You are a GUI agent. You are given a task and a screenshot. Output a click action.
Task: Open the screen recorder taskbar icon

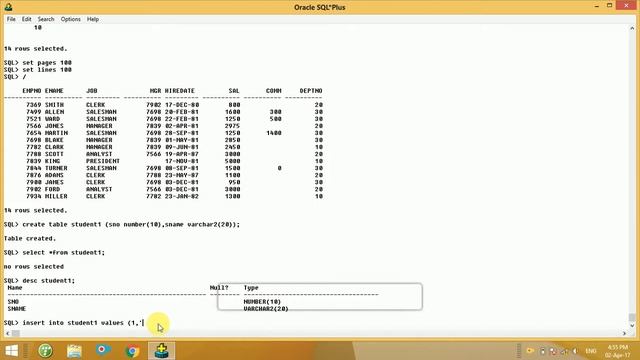(103, 350)
